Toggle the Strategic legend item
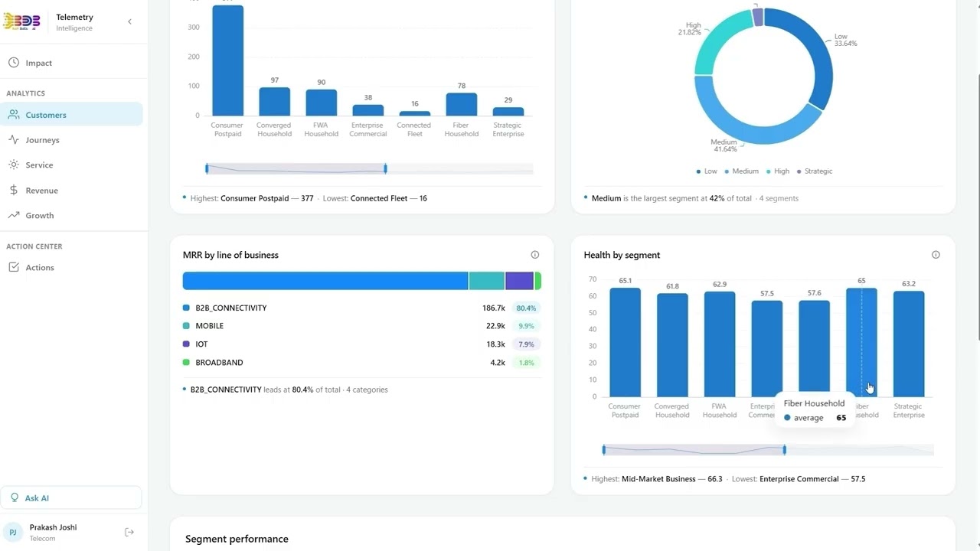Image resolution: width=980 pixels, height=551 pixels. pyautogui.click(x=815, y=171)
